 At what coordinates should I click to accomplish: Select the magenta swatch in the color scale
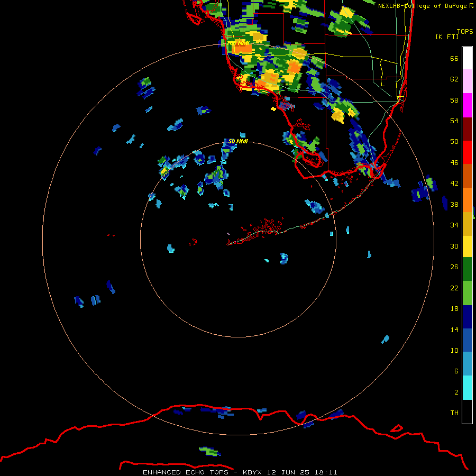[x=467, y=105]
